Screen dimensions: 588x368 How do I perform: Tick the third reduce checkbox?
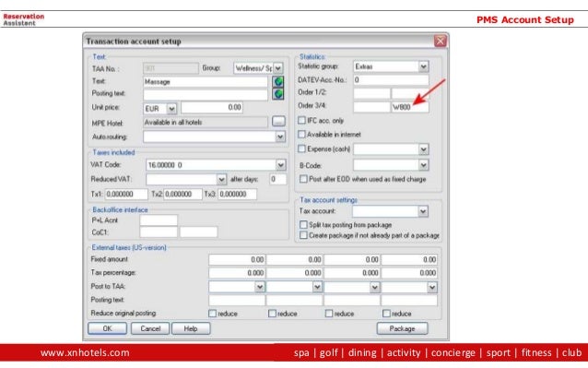[329, 314]
